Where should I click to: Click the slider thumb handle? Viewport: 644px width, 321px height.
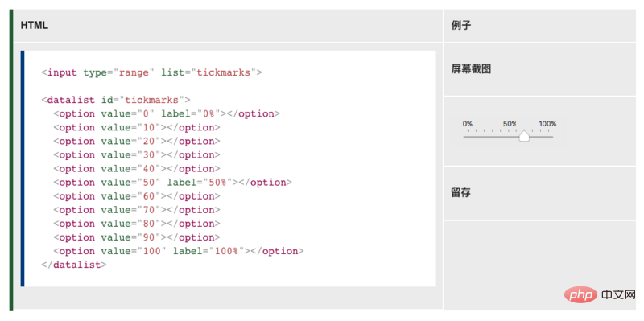point(524,136)
